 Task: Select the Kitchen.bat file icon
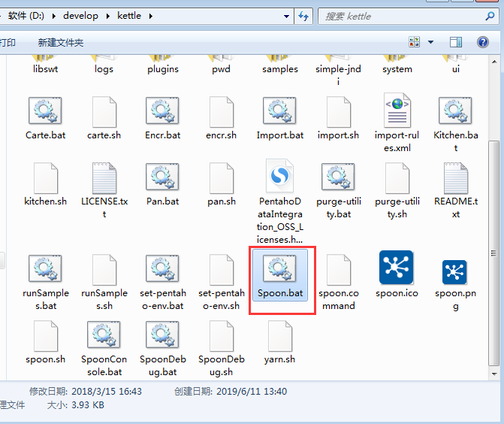click(455, 111)
